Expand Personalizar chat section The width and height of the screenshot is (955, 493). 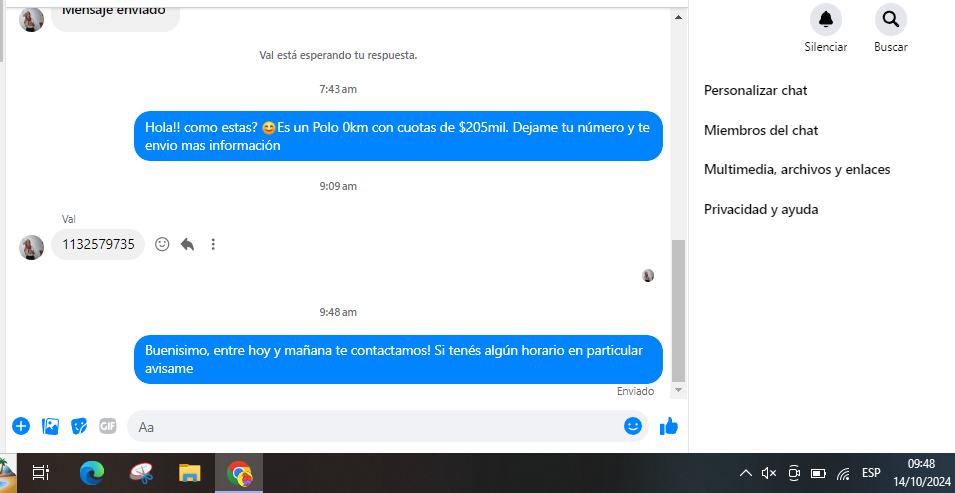[x=755, y=90]
